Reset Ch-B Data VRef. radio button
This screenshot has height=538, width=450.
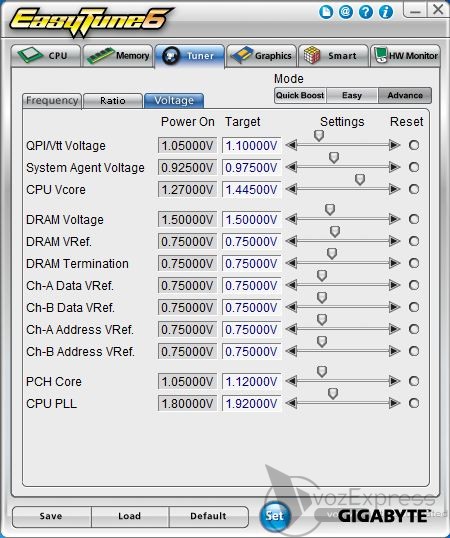click(414, 307)
